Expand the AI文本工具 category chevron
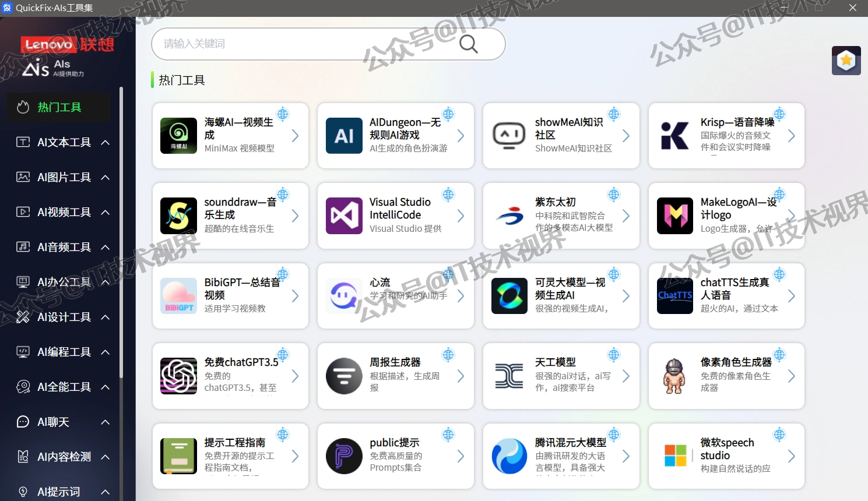Screen dimensions: 868x501 point(106,142)
